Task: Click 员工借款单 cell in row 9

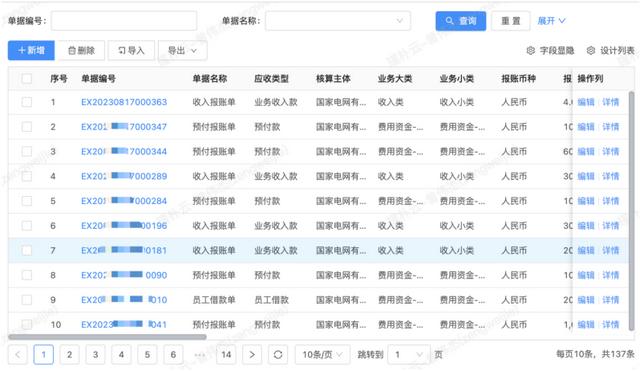Action: point(214,300)
